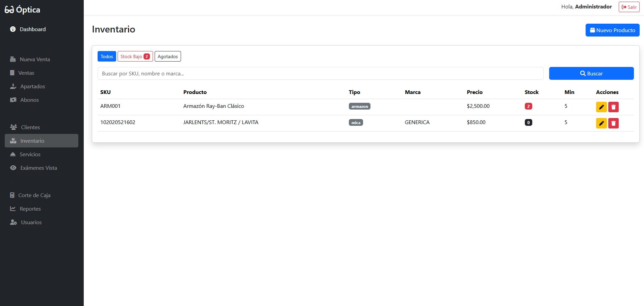Select Armazón Ray-Ban Clásico product name
Viewport: 644px width, 306px height.
tap(213, 106)
